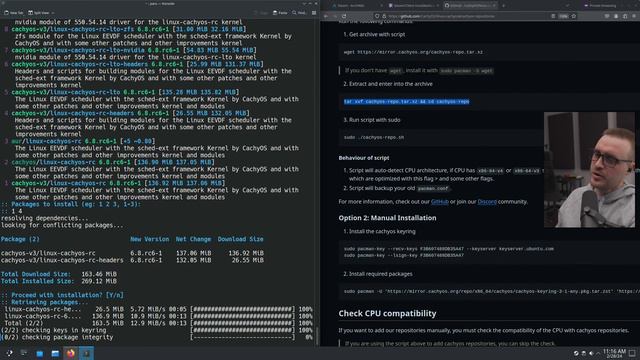Click the highlighted tar xvf command
This screenshot has width=640, height=360.
pos(407,102)
